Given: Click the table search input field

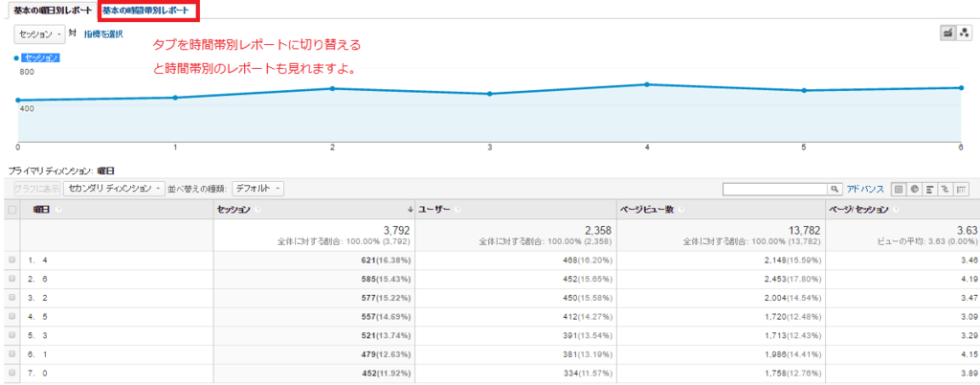Looking at the screenshot, I should [x=775, y=189].
